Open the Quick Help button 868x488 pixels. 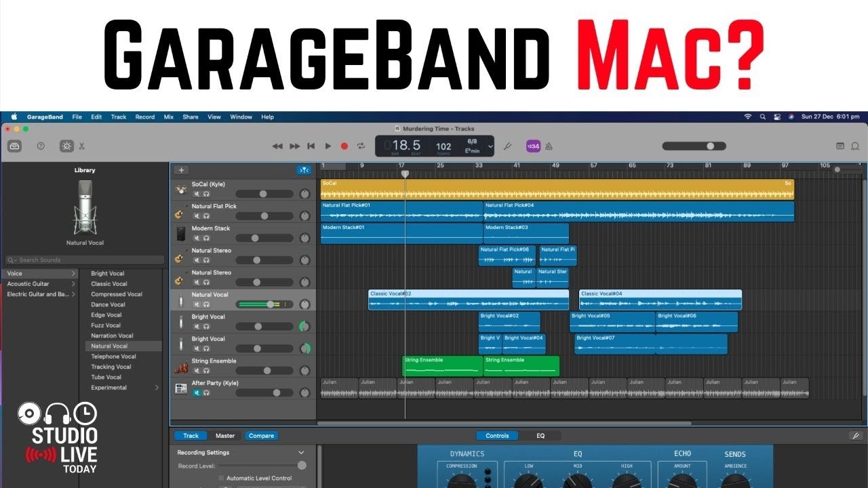41,146
